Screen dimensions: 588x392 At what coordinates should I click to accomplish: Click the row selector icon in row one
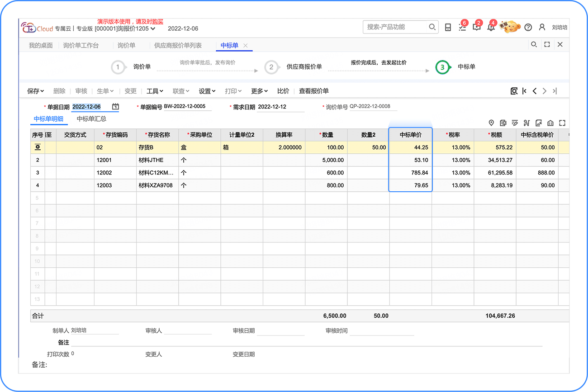(x=38, y=147)
